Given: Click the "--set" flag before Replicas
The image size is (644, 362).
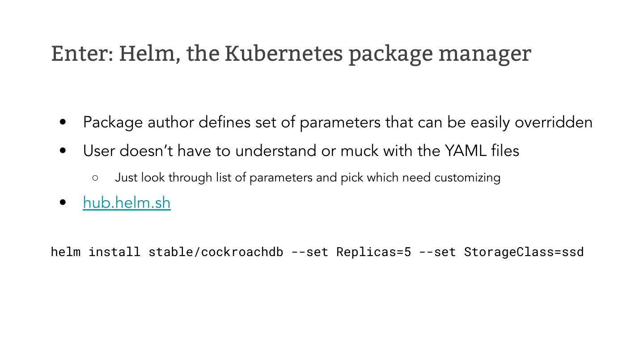Looking at the screenshot, I should coord(309,252).
